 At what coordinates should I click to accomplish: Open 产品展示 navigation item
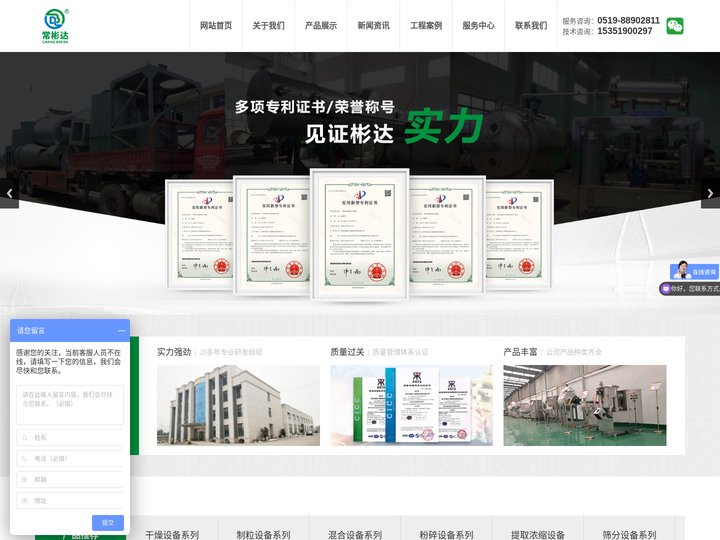click(321, 26)
